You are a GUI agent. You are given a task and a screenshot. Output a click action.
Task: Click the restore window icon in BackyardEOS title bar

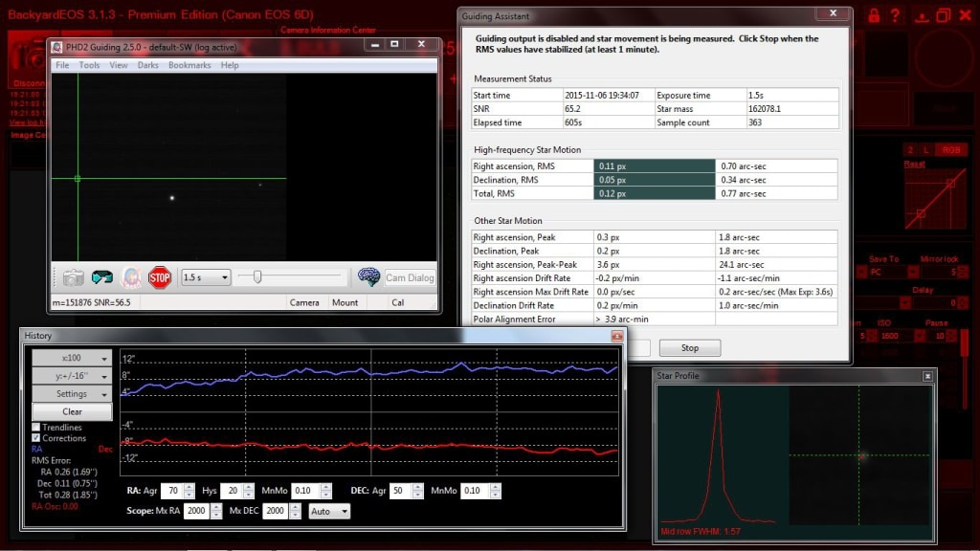coord(943,15)
